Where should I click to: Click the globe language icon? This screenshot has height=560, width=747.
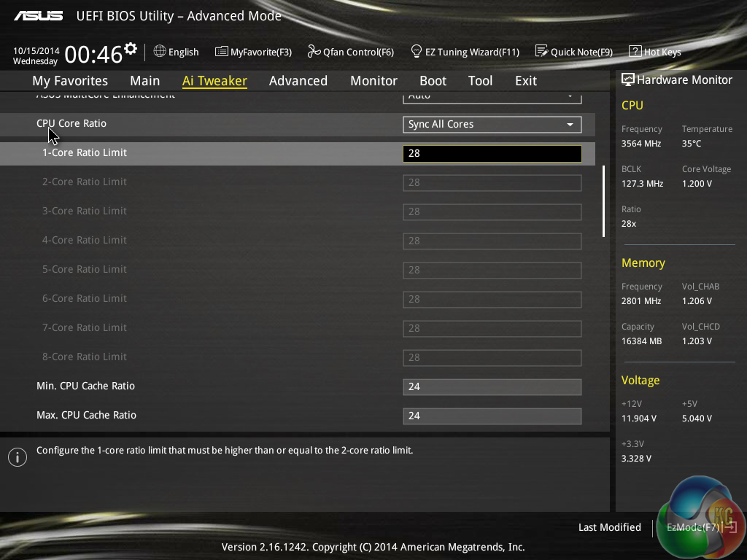click(160, 52)
